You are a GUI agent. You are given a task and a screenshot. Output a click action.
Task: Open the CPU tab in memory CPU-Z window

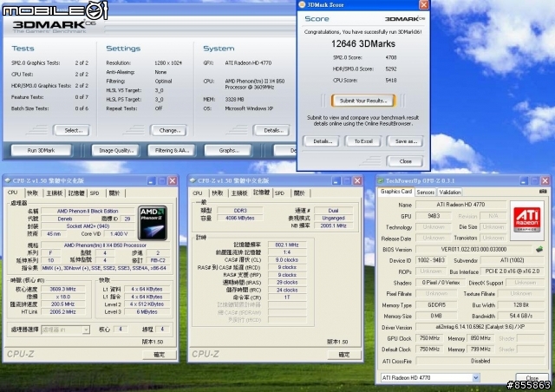pyautogui.click(x=198, y=193)
